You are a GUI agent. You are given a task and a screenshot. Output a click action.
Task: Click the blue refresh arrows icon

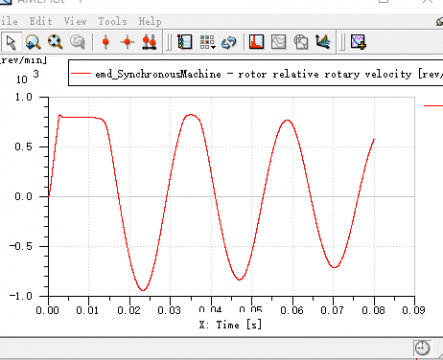(229, 42)
